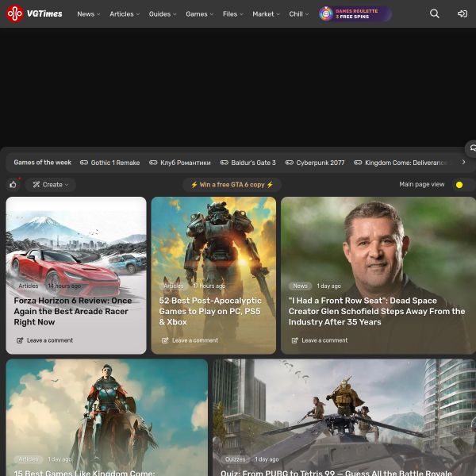Expand the Files menu
The height and width of the screenshot is (476, 476).
pos(232,14)
